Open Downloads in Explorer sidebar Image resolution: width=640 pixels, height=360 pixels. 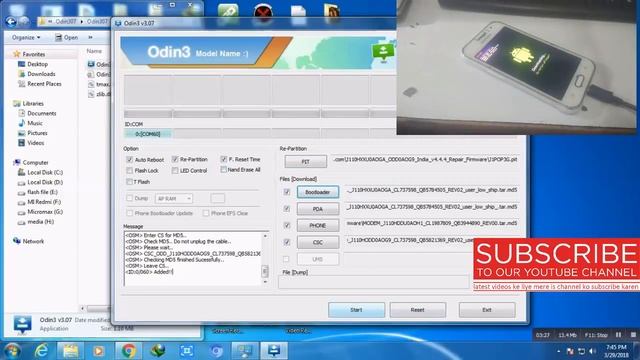coord(41,74)
